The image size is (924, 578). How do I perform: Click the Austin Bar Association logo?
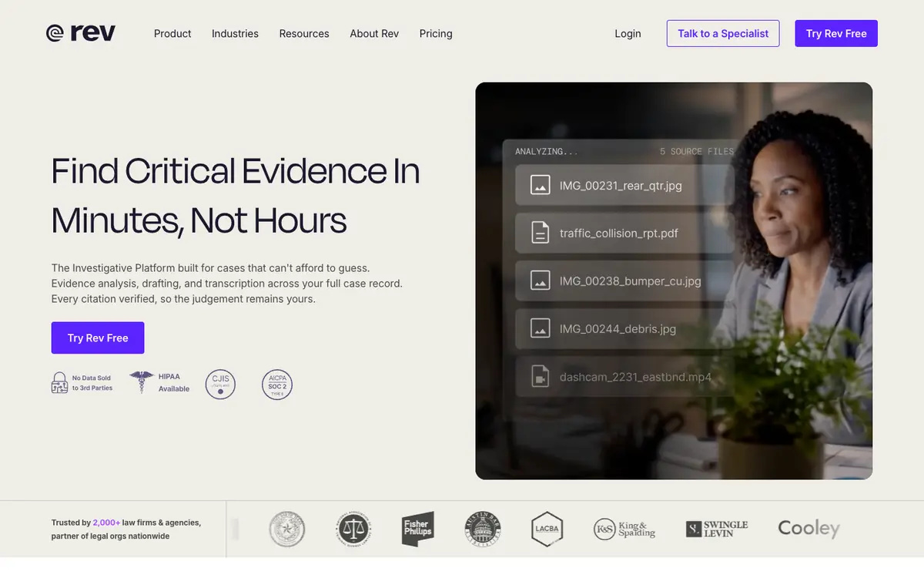coord(483,529)
